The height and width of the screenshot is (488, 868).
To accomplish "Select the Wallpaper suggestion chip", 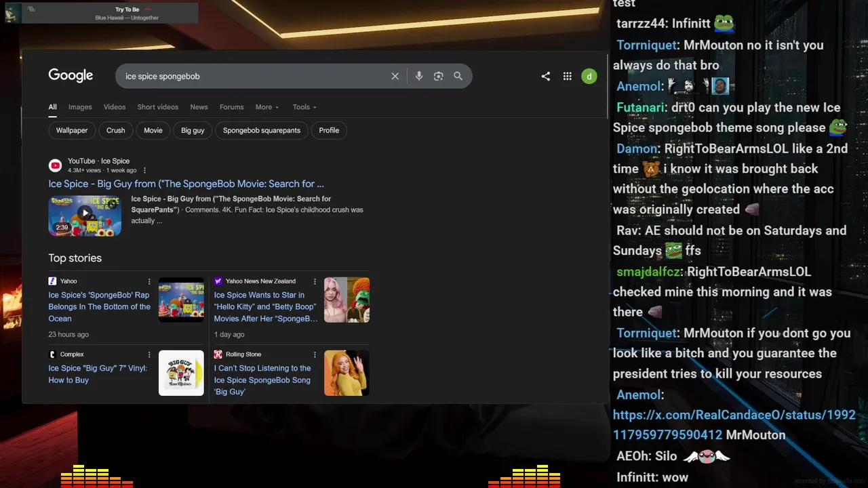I will click(x=72, y=130).
